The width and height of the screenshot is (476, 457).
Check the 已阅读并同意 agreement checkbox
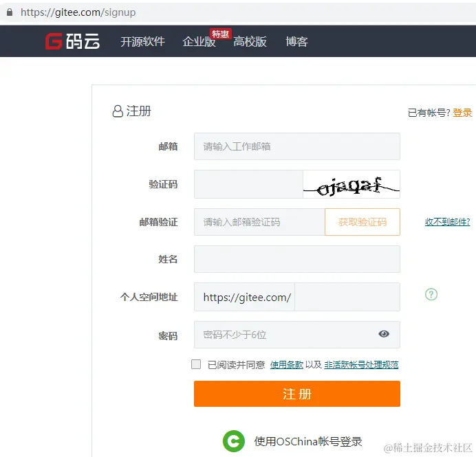pyautogui.click(x=196, y=364)
